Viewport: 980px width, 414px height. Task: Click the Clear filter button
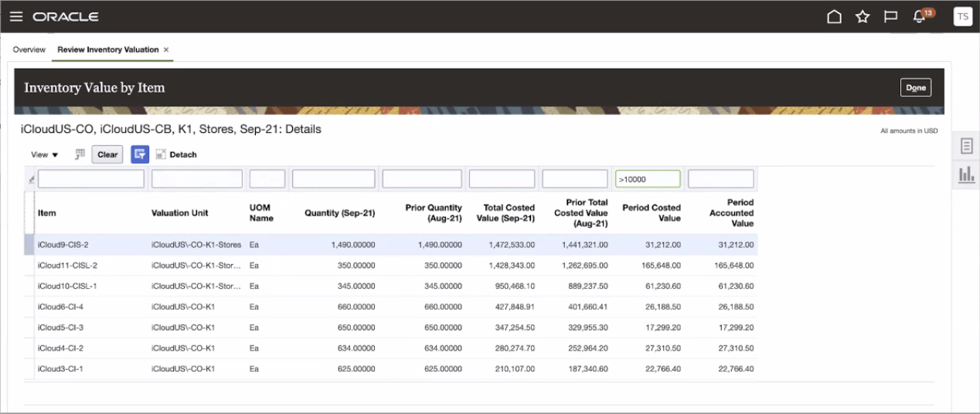pos(107,154)
